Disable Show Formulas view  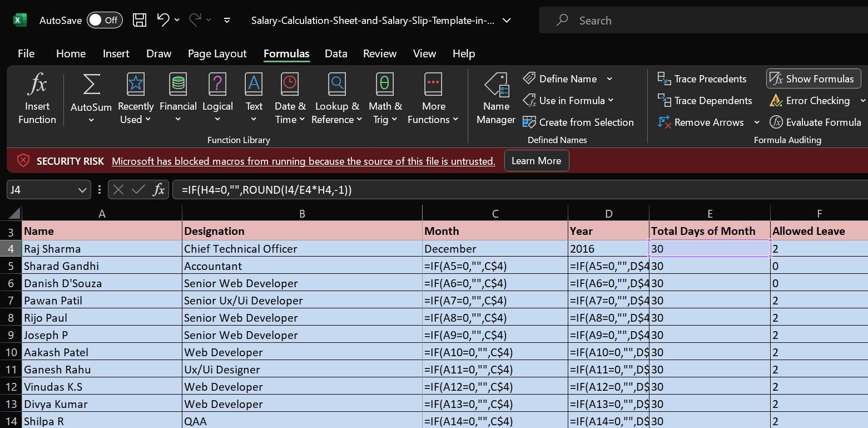[x=812, y=78]
